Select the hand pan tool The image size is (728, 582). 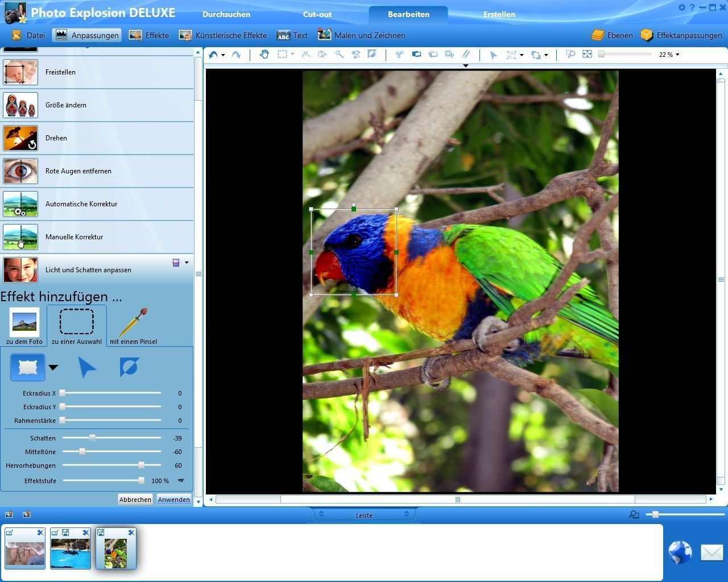point(264,55)
